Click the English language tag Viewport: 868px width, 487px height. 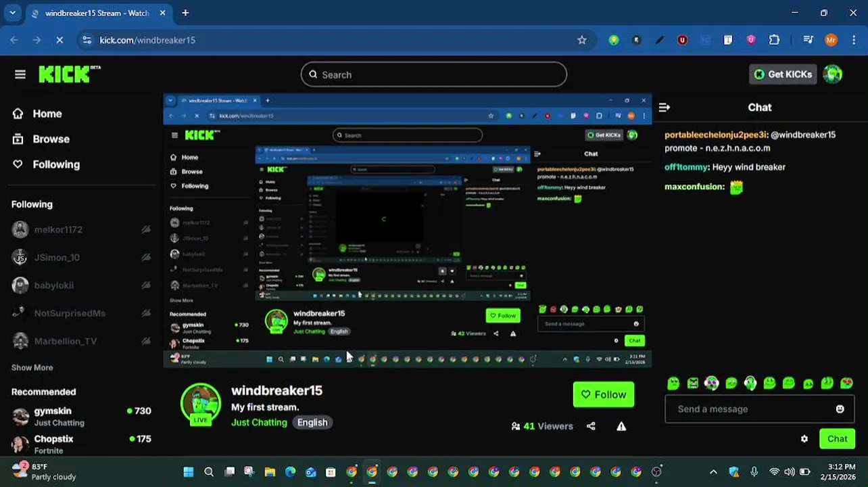[312, 422]
